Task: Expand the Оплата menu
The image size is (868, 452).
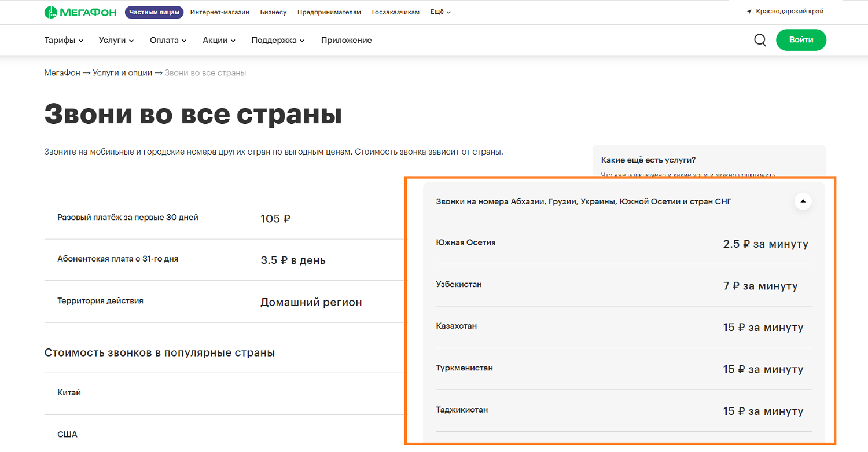Action: point(168,40)
